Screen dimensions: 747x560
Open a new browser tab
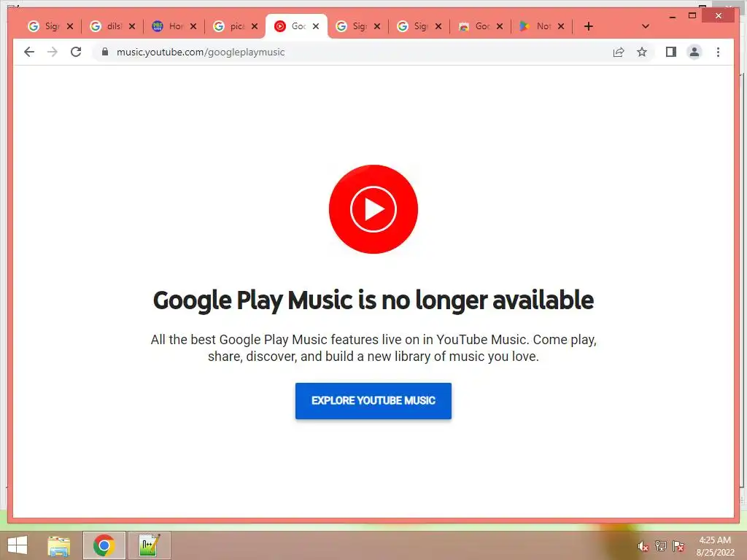(589, 26)
